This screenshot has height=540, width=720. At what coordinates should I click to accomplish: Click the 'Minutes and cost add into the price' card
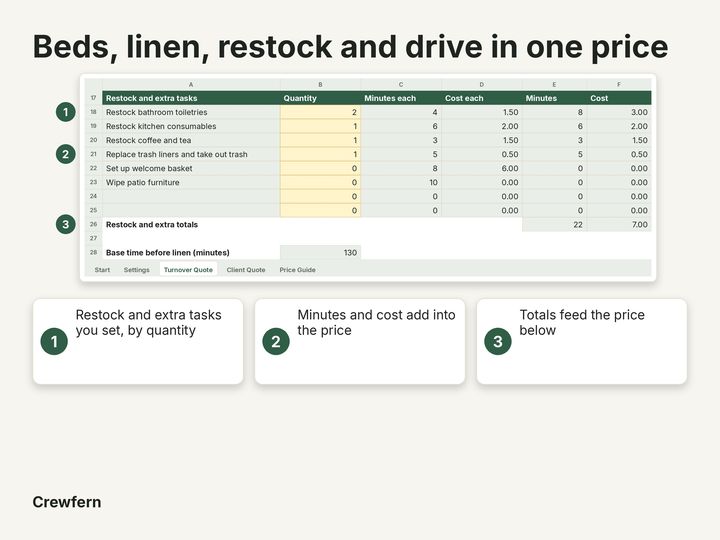tap(360, 342)
